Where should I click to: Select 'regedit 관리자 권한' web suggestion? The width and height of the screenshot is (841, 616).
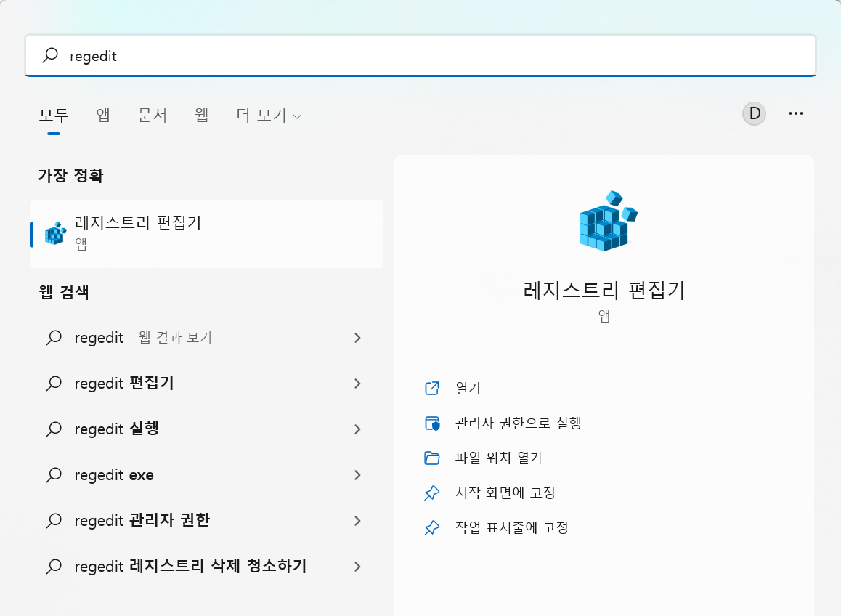point(206,521)
